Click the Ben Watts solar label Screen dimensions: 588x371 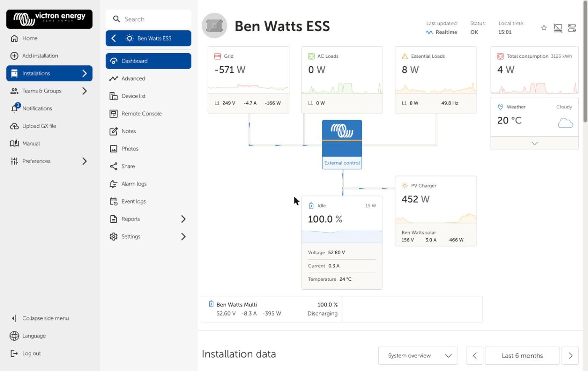coord(419,233)
